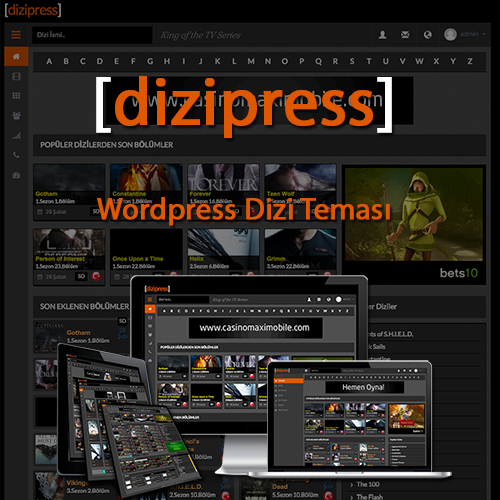
Task: Open the Constantine episode thumbnail
Action: click(146, 177)
